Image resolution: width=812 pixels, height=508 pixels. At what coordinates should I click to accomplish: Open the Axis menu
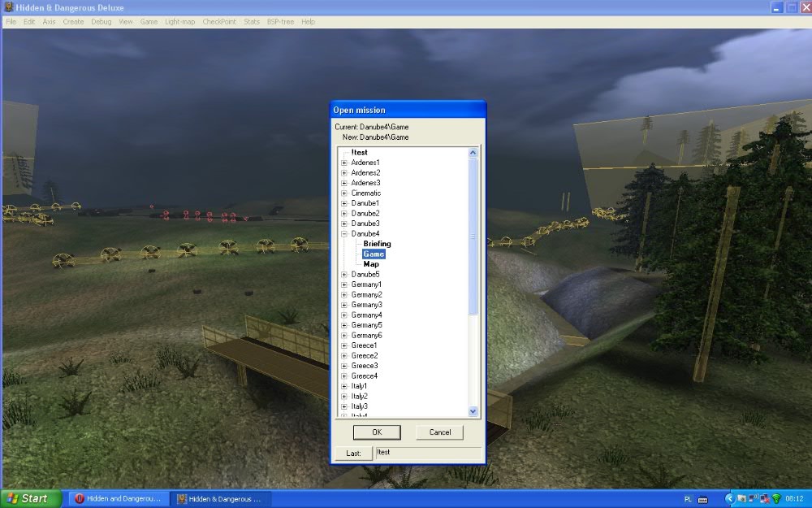pos(49,22)
